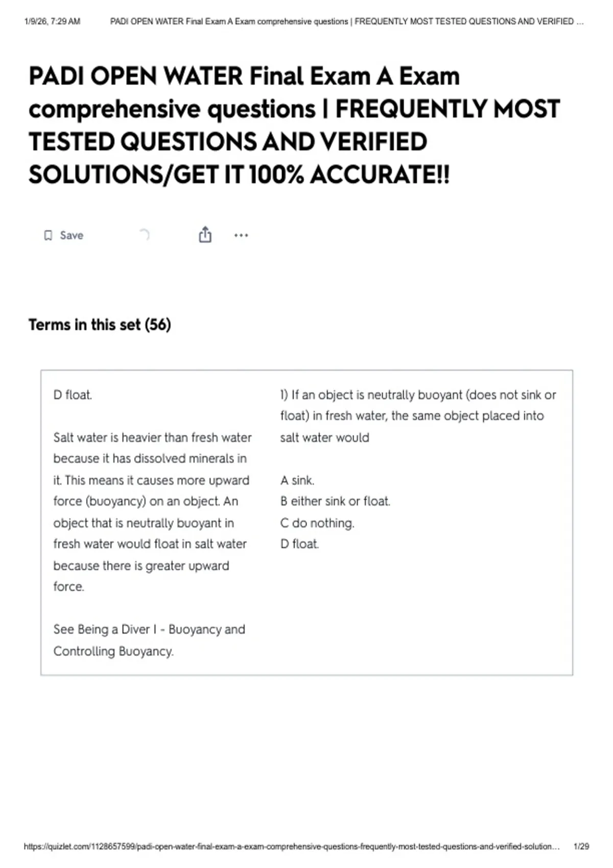
Task: Click the question text starting '1) If an object'
Action: point(418,416)
